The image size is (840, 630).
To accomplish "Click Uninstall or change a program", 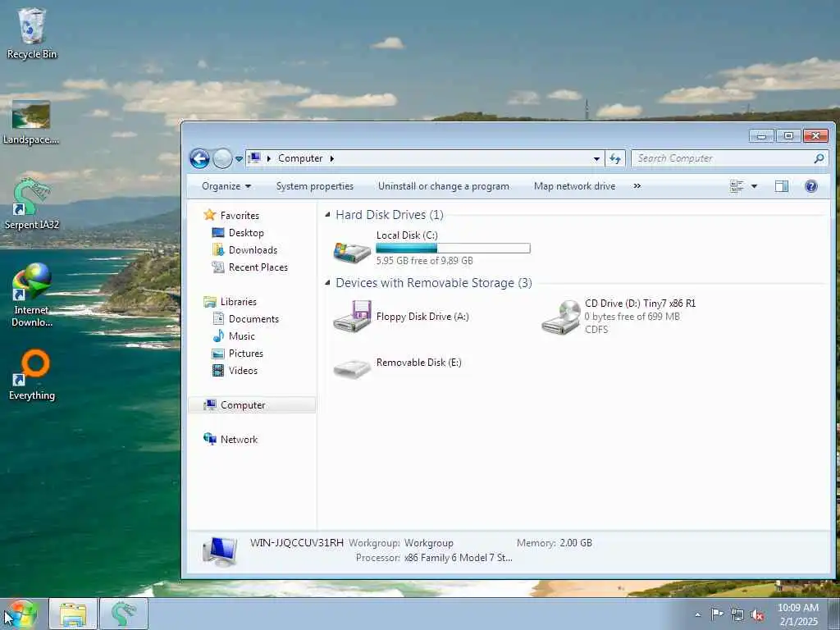I will 444,186.
